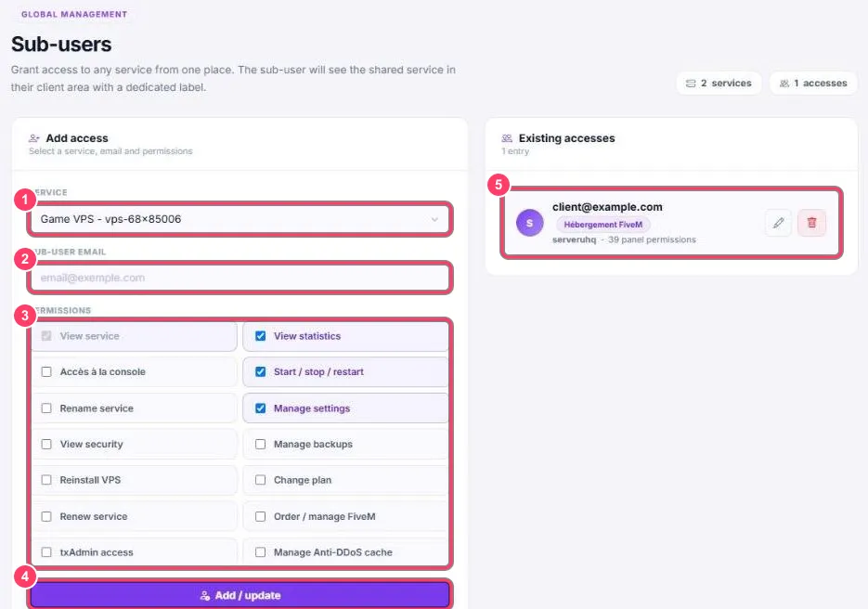Viewport: 868px width, 609px height.
Task: Click the servers icon in 2 services badge
Action: 691,84
